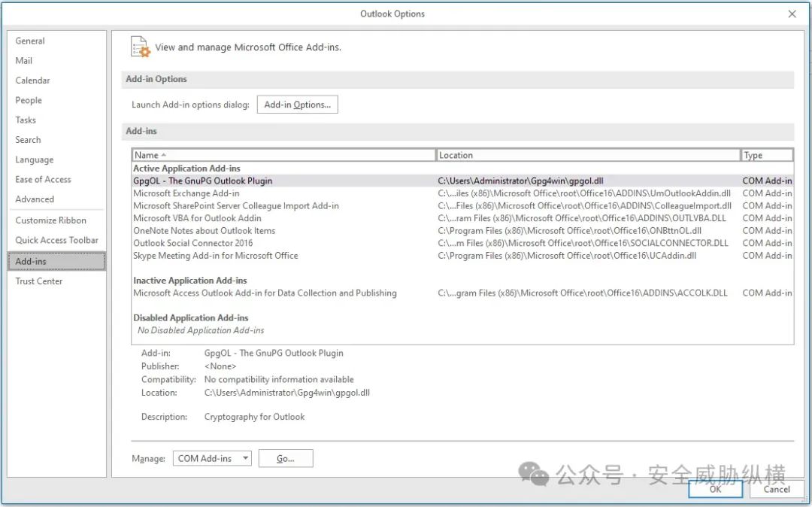The width and height of the screenshot is (812, 507).
Task: Switch to Language settings
Action: (34, 159)
